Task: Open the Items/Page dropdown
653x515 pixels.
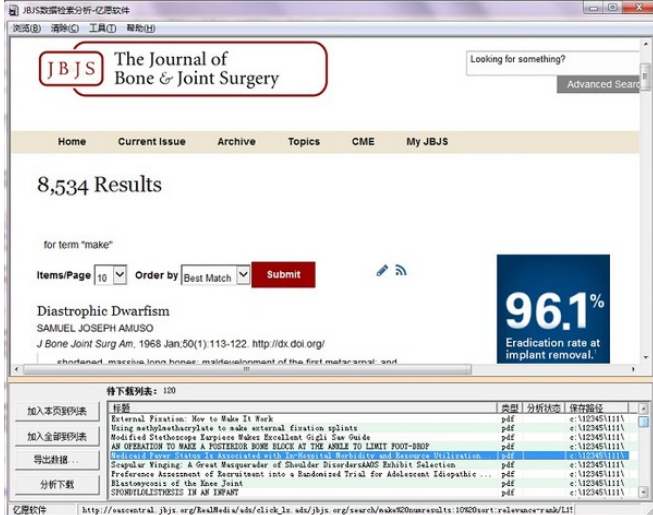Action: click(110, 276)
